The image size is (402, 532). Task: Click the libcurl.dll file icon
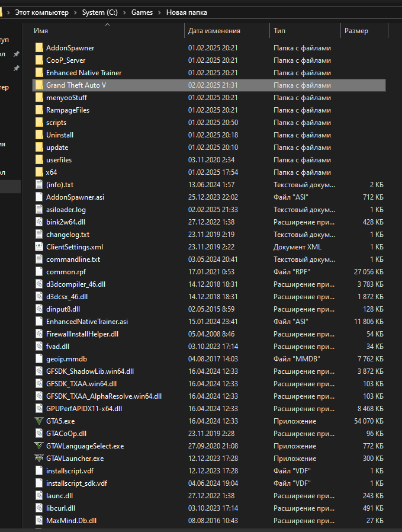39,508
